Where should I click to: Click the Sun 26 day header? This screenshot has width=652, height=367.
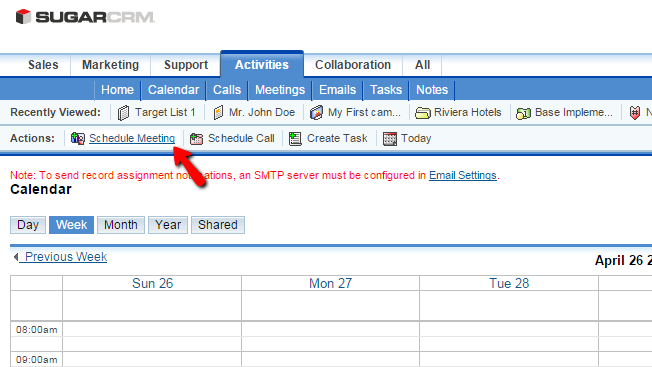(x=152, y=283)
